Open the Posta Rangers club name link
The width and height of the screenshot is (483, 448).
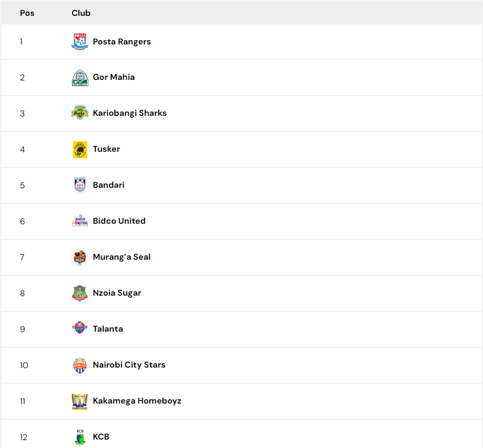tap(122, 42)
